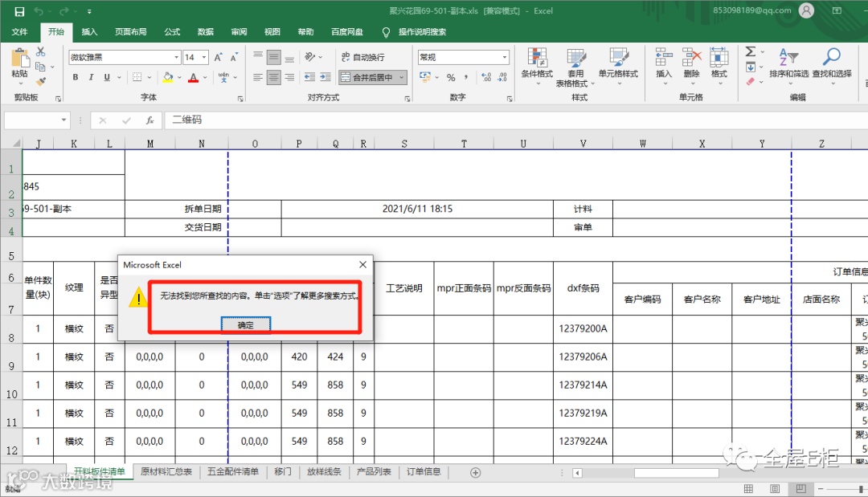Viewport: 868px width, 497px height.
Task: Switch to page break preview view
Action: [x=800, y=489]
